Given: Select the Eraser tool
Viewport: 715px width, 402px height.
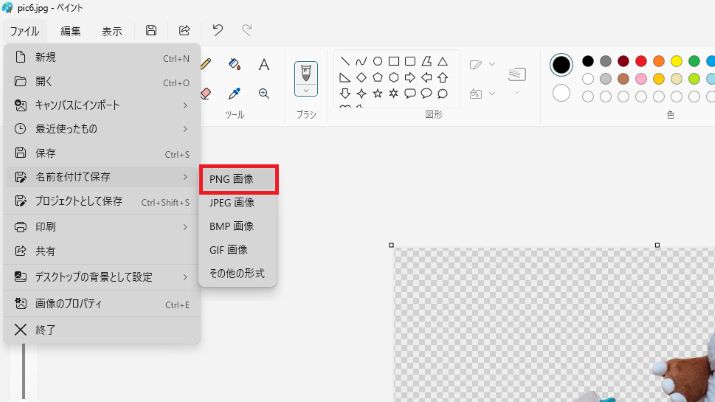Looking at the screenshot, I should click(206, 93).
